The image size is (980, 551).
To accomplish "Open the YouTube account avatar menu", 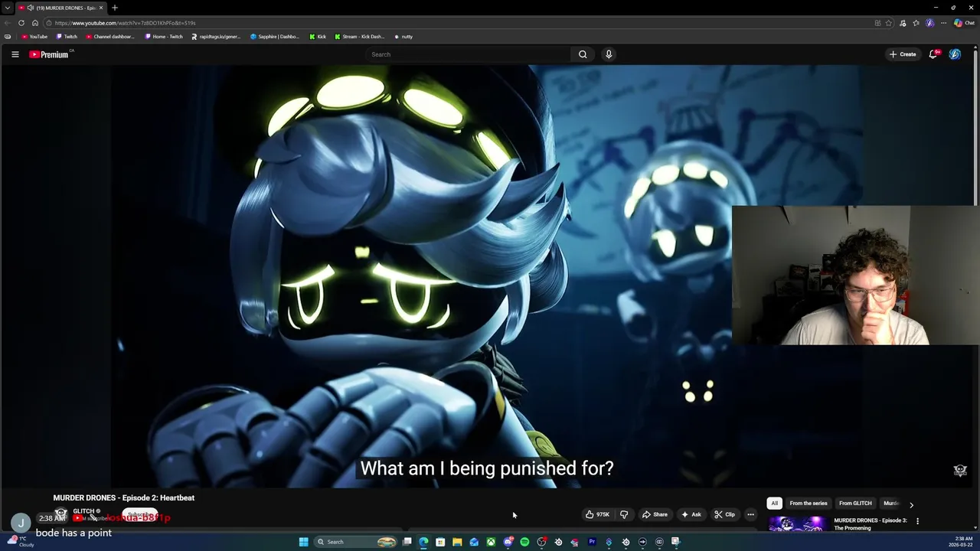I will pyautogui.click(x=955, y=54).
